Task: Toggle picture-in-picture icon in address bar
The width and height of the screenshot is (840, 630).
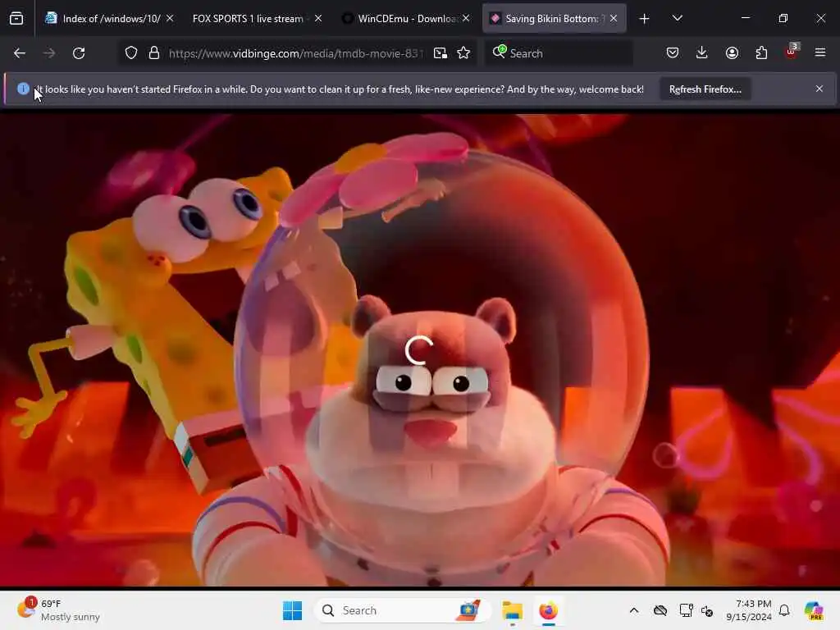Action: tap(441, 53)
